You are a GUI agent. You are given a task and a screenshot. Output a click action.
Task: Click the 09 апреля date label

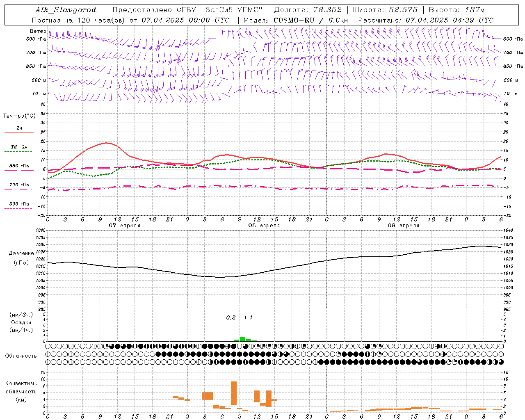tap(404, 226)
